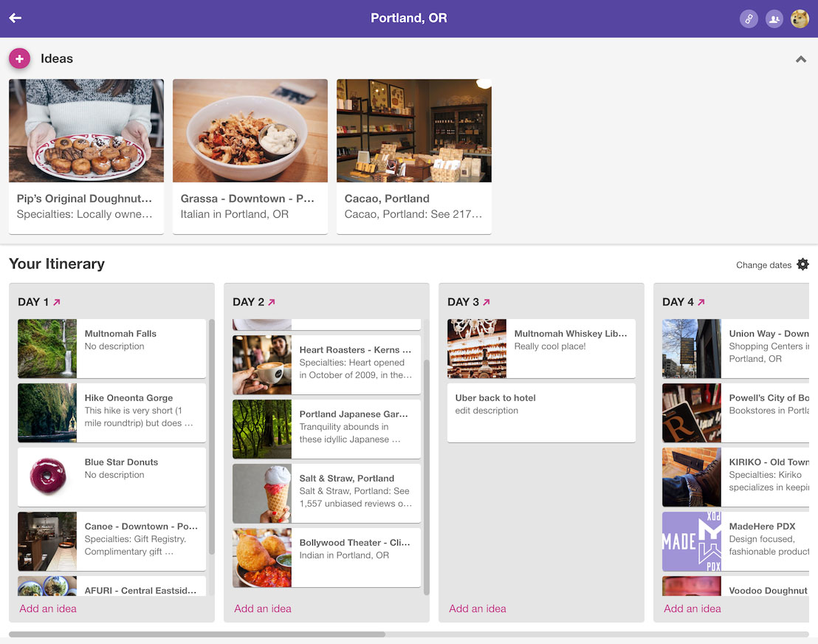This screenshot has width=818, height=644.
Task: Open the collaborators people icon
Action: (774, 19)
